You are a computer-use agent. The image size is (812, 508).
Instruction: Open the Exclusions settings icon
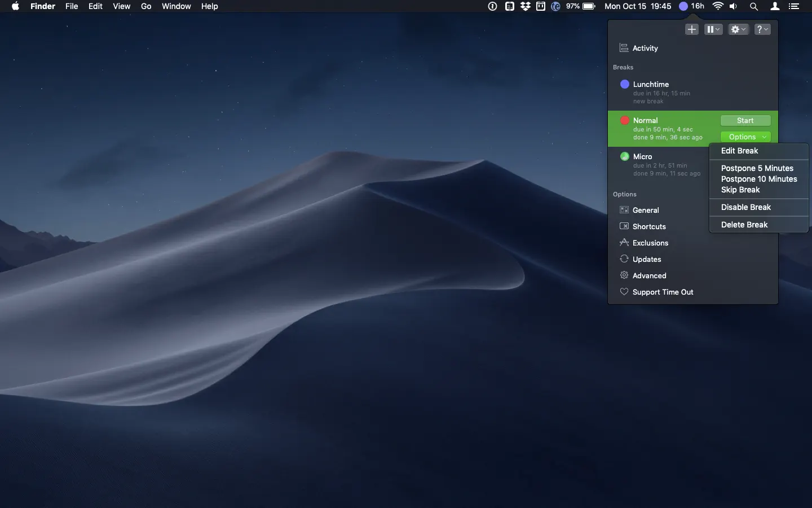[624, 243]
